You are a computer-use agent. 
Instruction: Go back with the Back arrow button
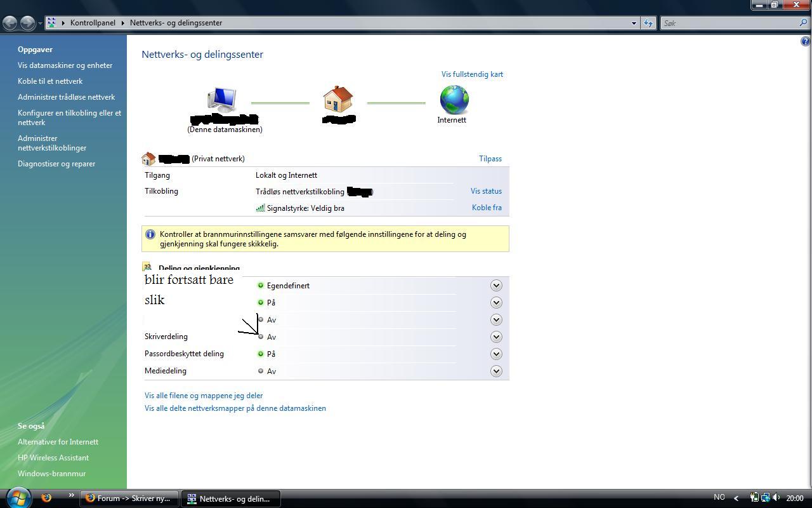[x=10, y=23]
